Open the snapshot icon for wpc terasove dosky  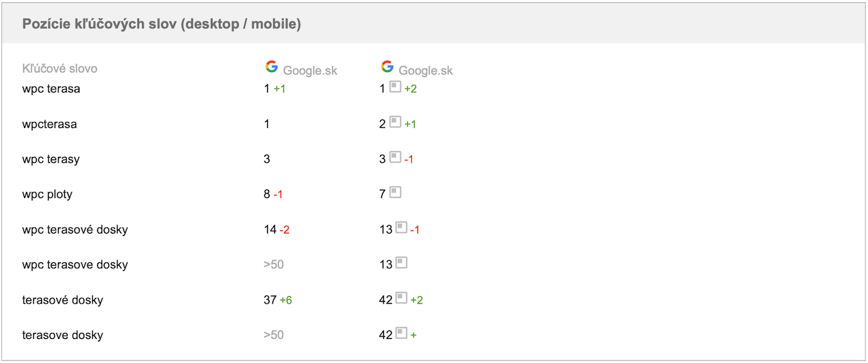tap(401, 263)
